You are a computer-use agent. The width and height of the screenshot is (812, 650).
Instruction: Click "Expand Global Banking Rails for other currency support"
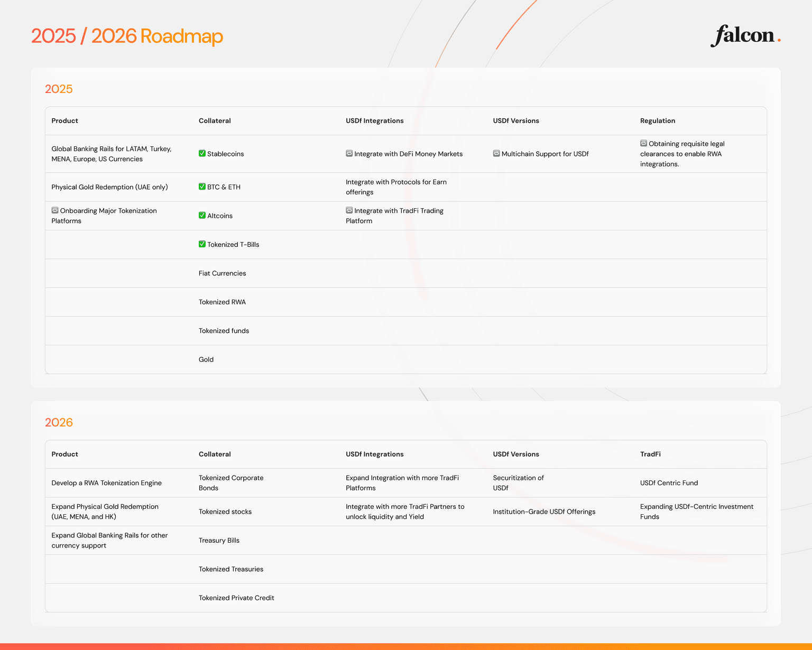pos(109,540)
